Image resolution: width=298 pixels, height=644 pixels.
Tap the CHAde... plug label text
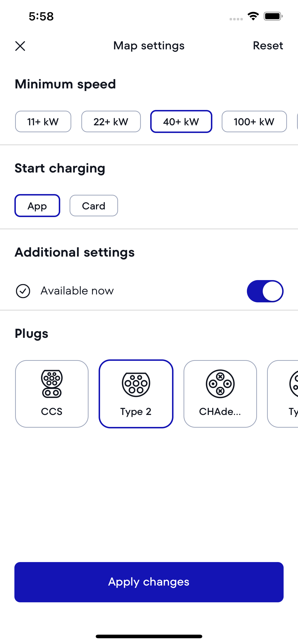pyautogui.click(x=220, y=412)
